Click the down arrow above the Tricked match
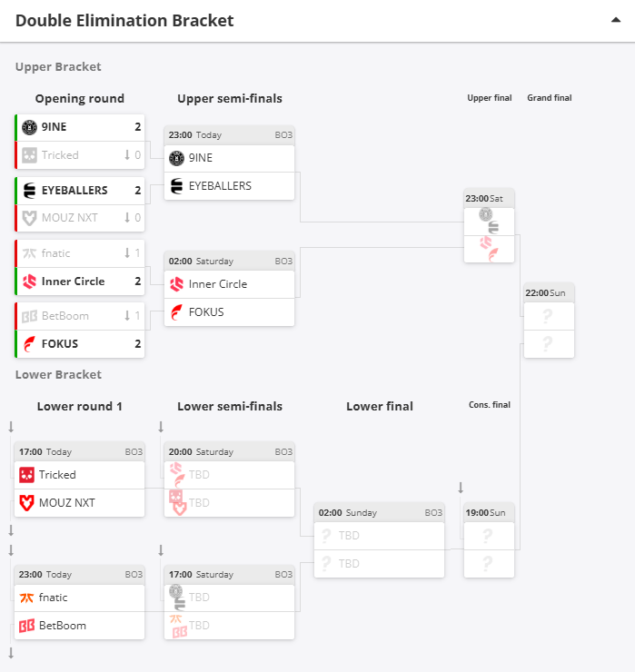The height and width of the screenshot is (672, 635). (x=11, y=427)
